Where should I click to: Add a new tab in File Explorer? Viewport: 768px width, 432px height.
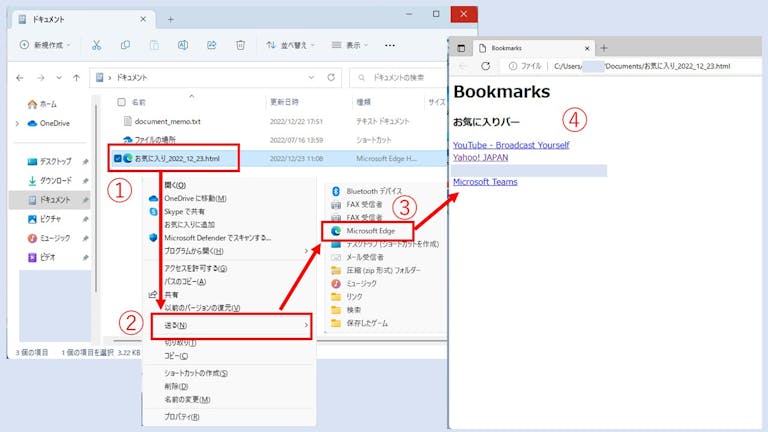click(170, 20)
